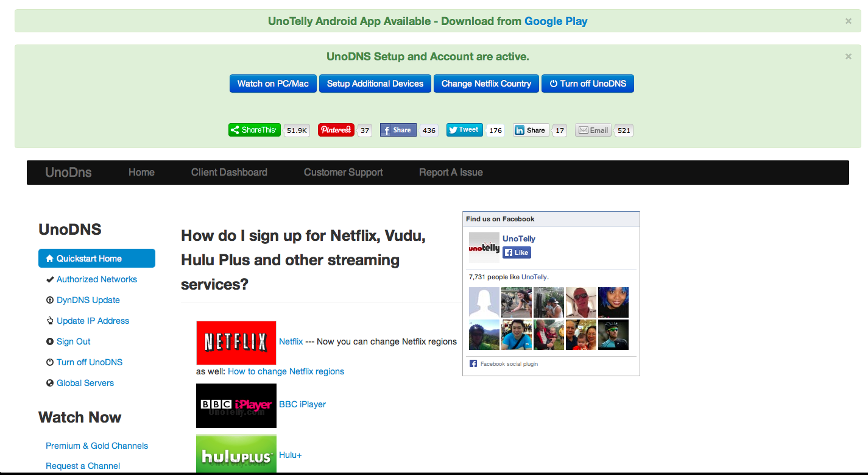This screenshot has width=868, height=475.
Task: Tweet this page with the Tweet button
Action: tap(465, 130)
